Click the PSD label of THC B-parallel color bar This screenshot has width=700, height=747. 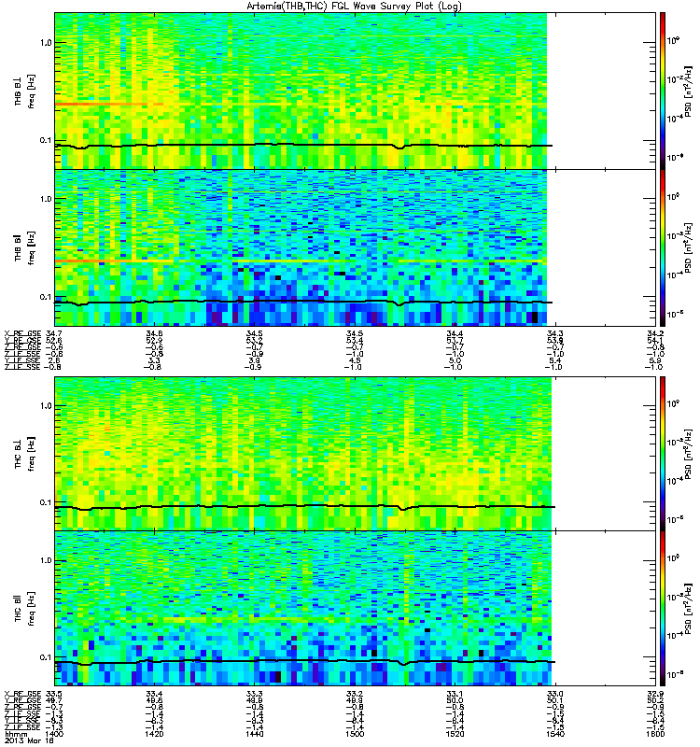coord(688,609)
